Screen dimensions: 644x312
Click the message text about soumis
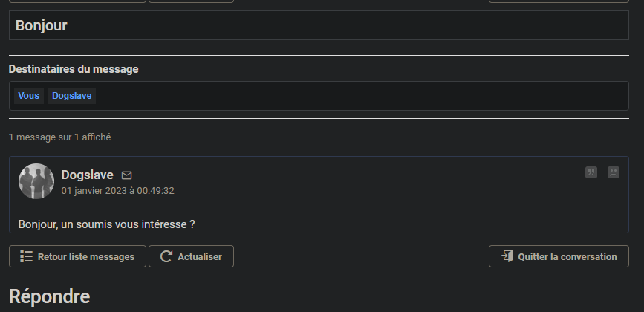tap(107, 224)
